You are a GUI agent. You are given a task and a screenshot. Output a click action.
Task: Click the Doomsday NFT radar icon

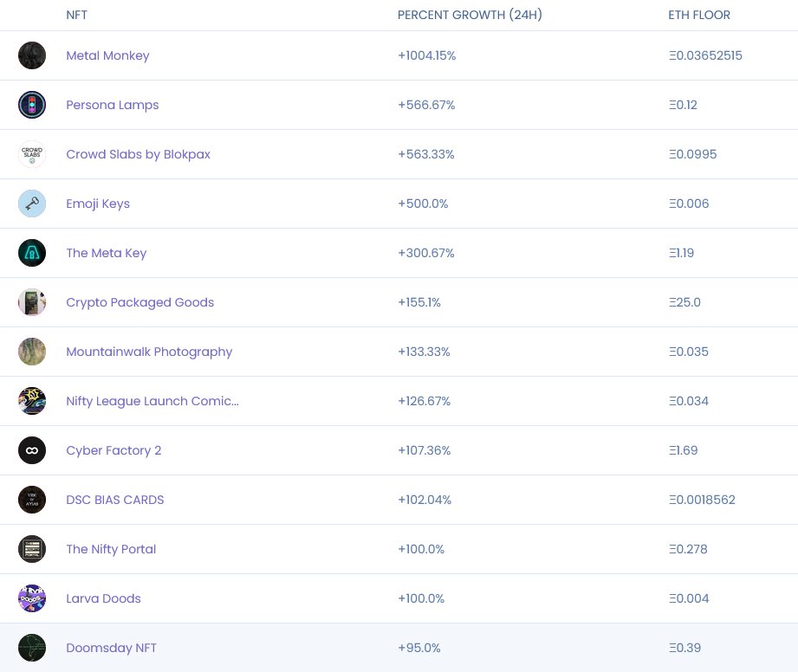tap(32, 647)
